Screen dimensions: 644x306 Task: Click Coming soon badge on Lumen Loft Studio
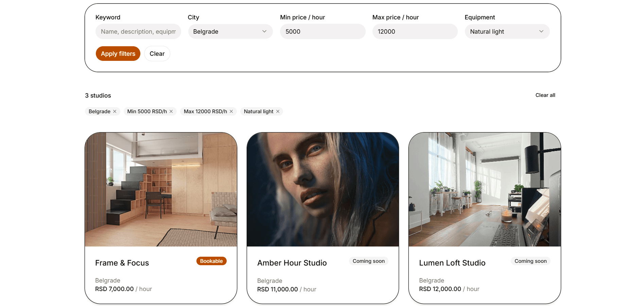click(x=530, y=261)
